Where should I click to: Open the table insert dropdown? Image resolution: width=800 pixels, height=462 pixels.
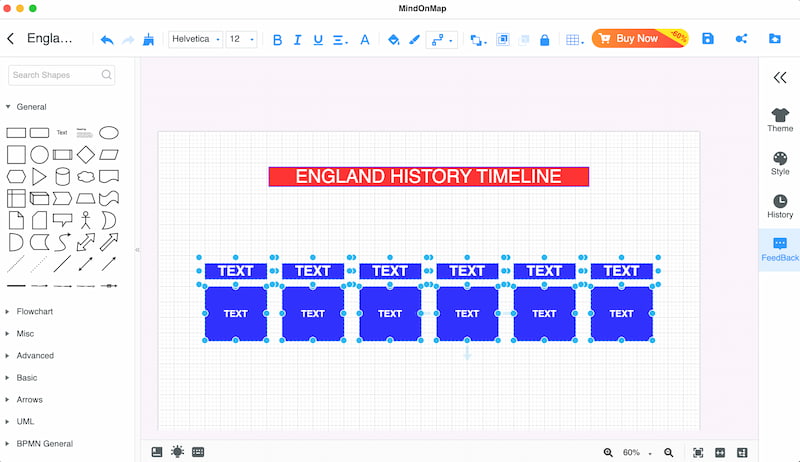(x=574, y=40)
